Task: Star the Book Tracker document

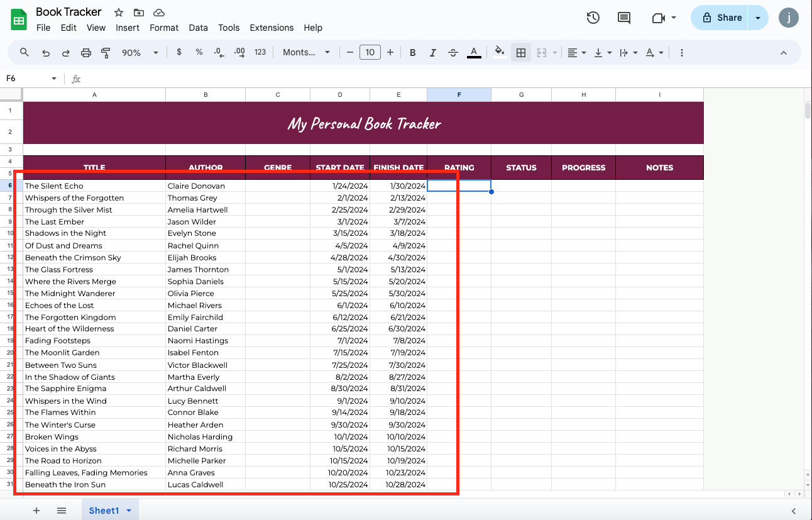Action: click(119, 13)
